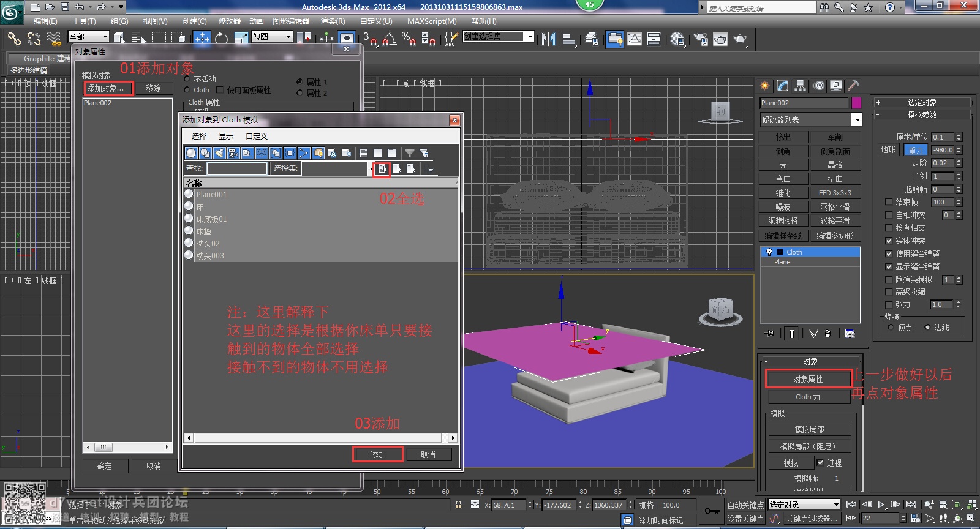
Task: Switch to Utilities hammer panel
Action: tap(853, 86)
